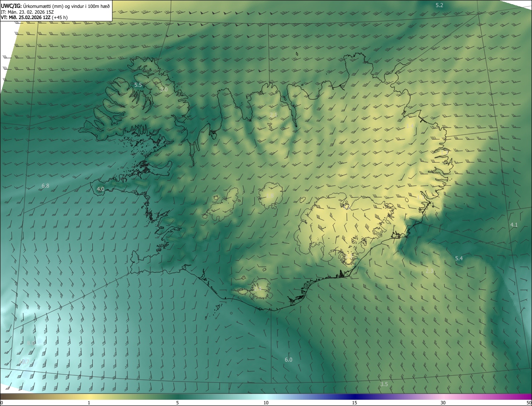This screenshot has width=532, height=406.
Task: Select the "3.5" map value
Action: point(384,384)
